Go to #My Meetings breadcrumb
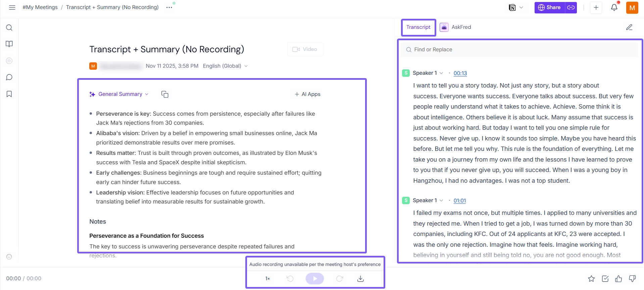The height and width of the screenshot is (290, 644). [40, 7]
